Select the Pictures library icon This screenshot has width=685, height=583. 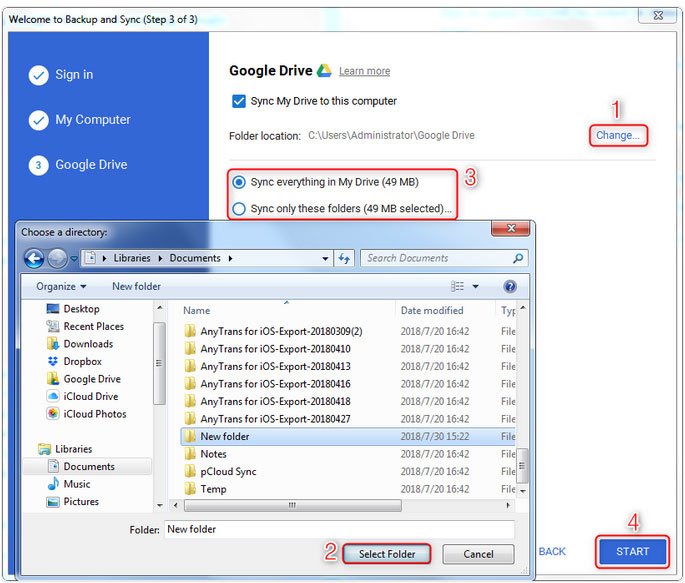pos(53,501)
